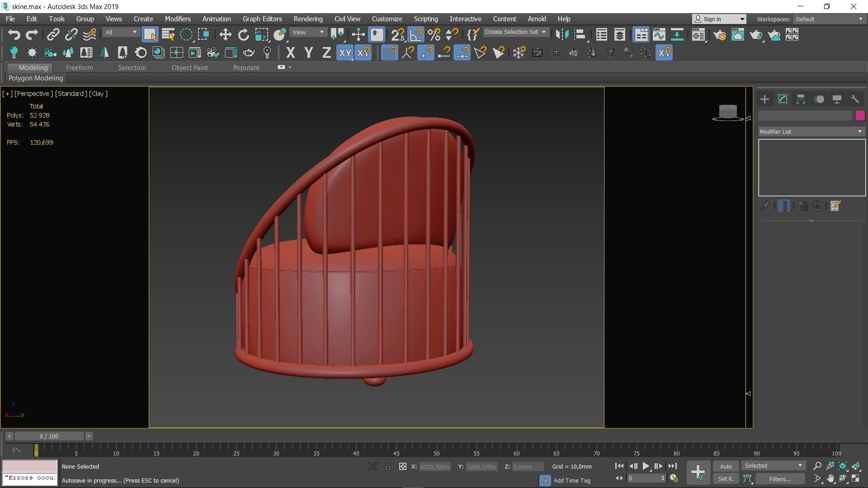Expand the Create Selection Set dropdown
The height and width of the screenshot is (488, 868).
[x=516, y=32]
